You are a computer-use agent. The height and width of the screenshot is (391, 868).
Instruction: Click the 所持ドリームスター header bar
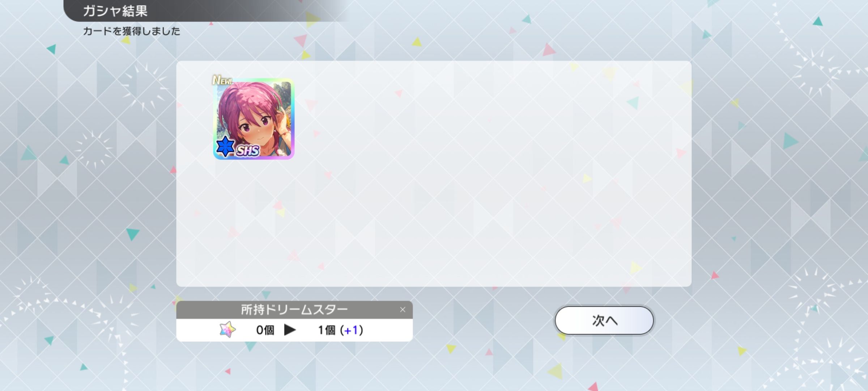pos(294,310)
